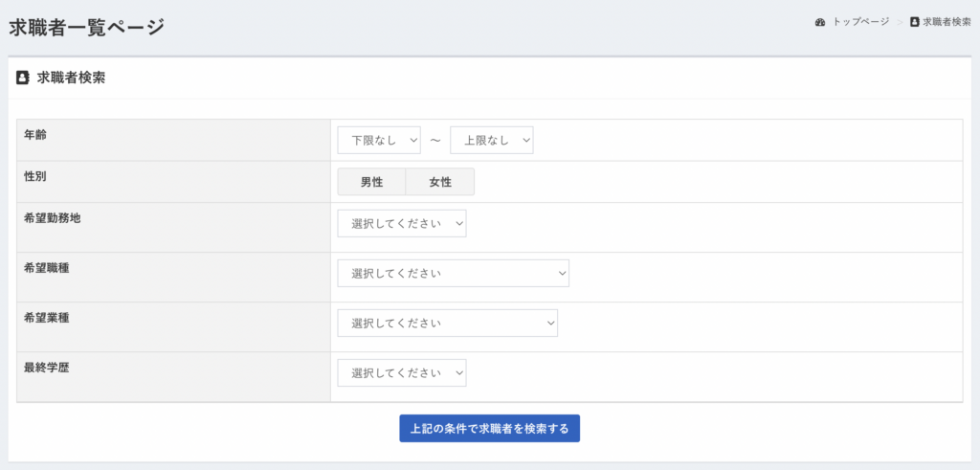This screenshot has width=980, height=470.
Task: Click the 求職者検索 panel header title
Action: 71,78
